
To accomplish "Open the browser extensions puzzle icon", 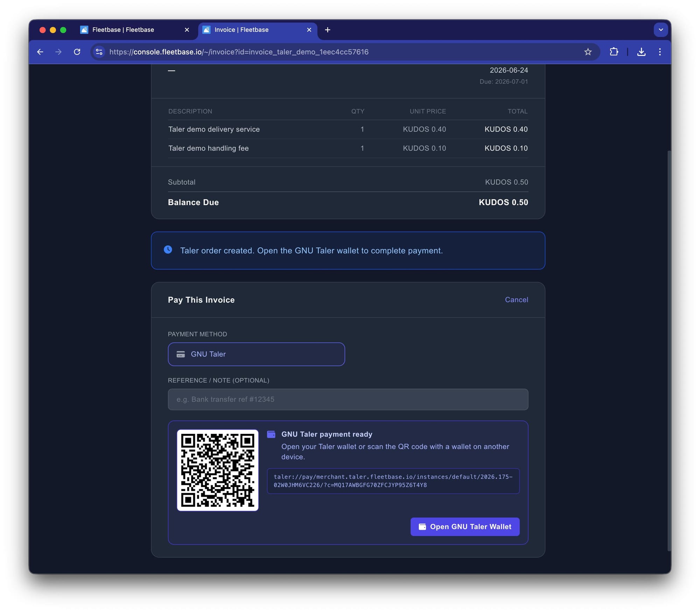I will tap(614, 52).
